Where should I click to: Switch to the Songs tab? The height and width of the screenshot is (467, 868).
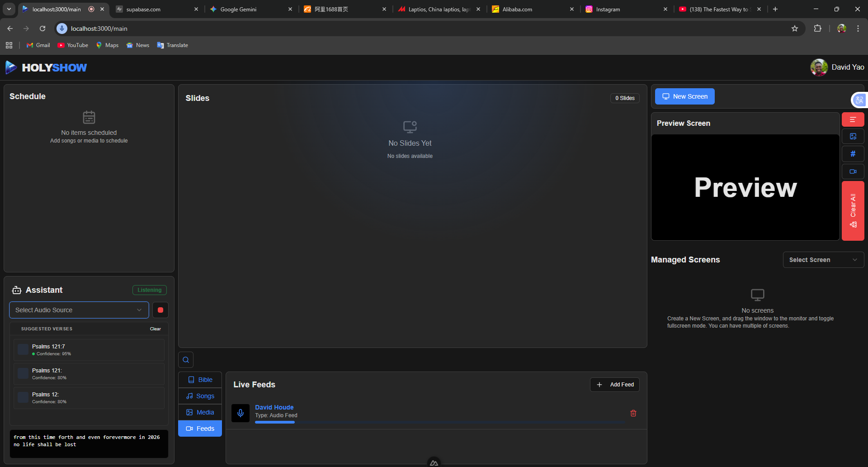pos(200,396)
